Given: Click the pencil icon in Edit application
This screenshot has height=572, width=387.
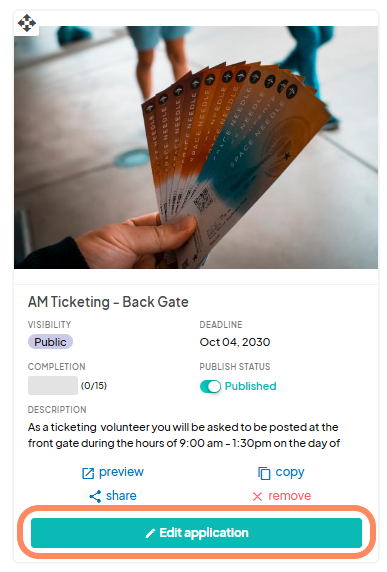Looking at the screenshot, I should pyautogui.click(x=150, y=533).
